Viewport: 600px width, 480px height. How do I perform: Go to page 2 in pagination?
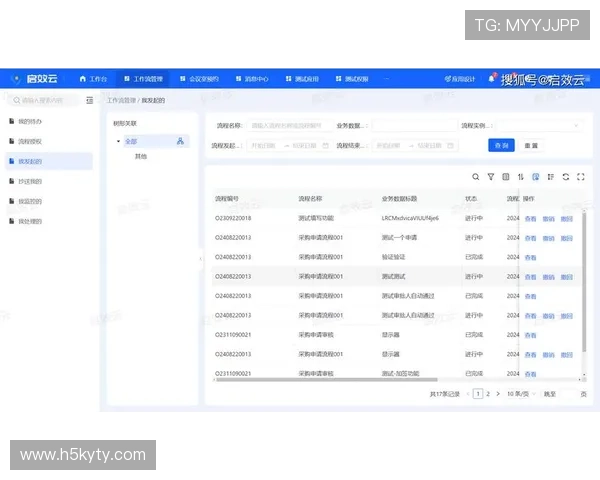click(x=488, y=394)
